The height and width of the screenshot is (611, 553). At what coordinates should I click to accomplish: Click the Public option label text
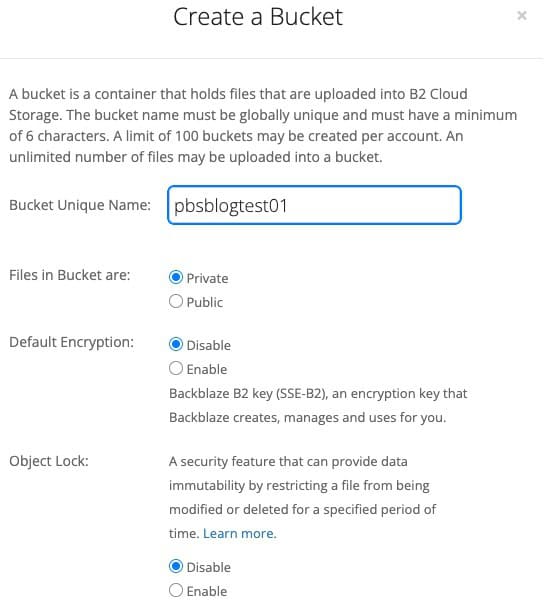[205, 302]
